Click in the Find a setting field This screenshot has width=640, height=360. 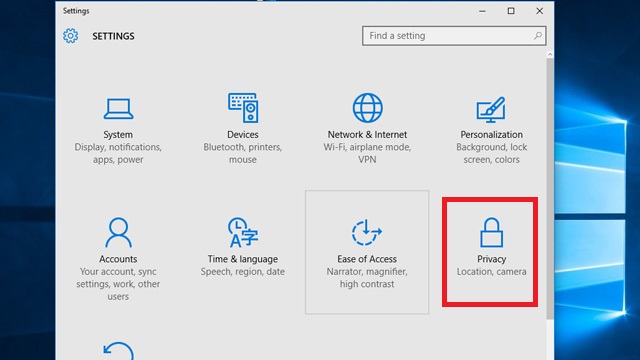454,36
